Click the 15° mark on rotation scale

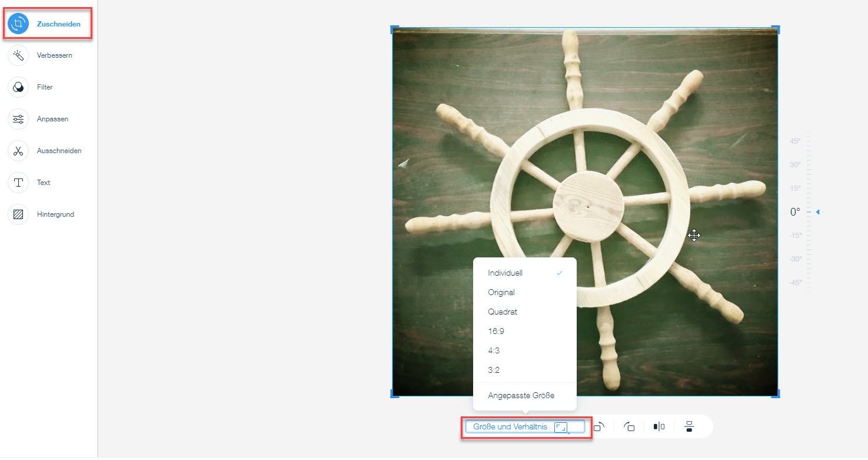[795, 188]
